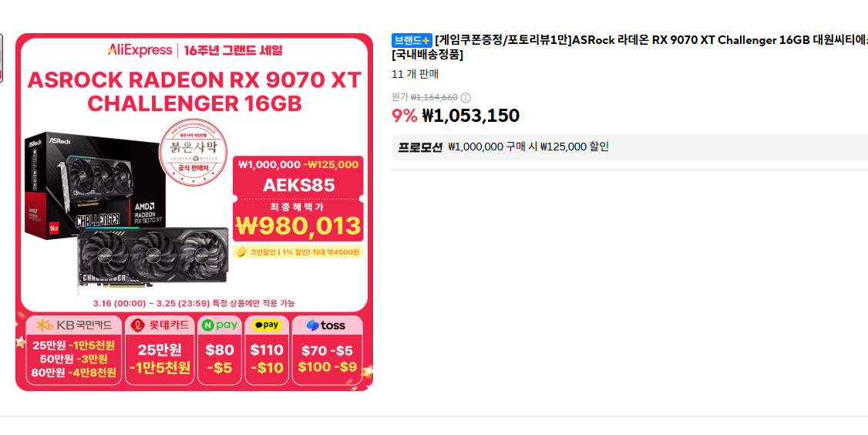Viewport: 868px width, 435px height.
Task: Click the ₩980,013 final benefit price
Action: [x=298, y=225]
